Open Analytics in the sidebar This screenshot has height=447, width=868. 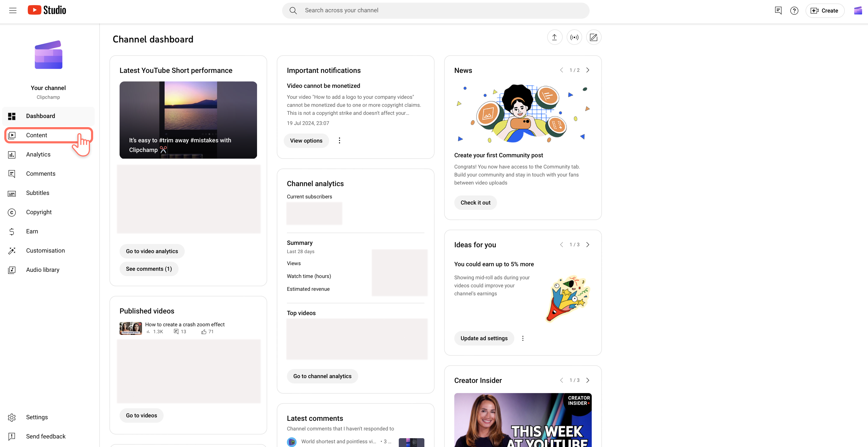[49, 154]
